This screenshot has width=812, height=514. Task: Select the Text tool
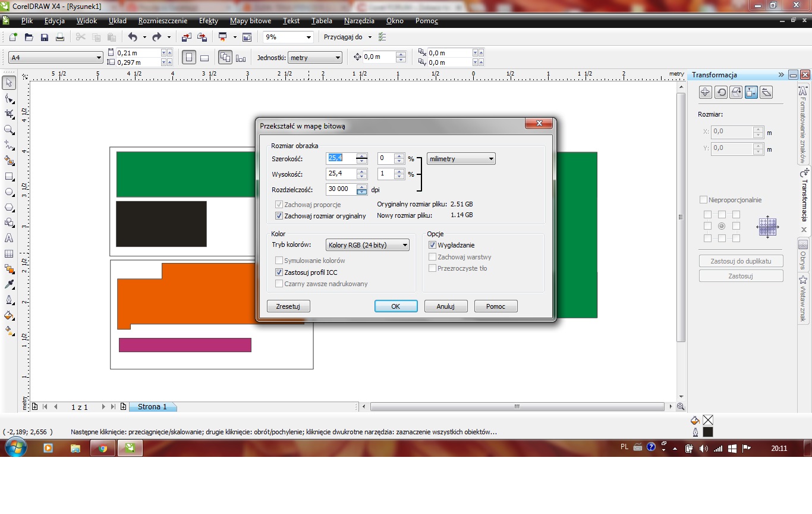coord(9,238)
